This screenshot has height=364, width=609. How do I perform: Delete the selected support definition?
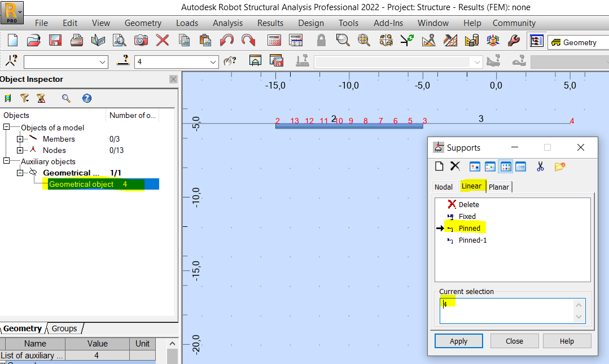pyautogui.click(x=455, y=166)
